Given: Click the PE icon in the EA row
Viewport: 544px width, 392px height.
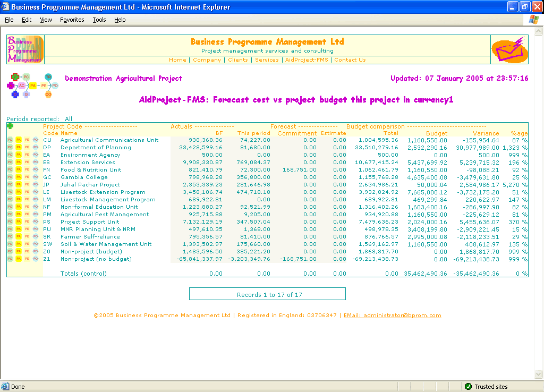Looking at the screenshot, I should [x=27, y=155].
